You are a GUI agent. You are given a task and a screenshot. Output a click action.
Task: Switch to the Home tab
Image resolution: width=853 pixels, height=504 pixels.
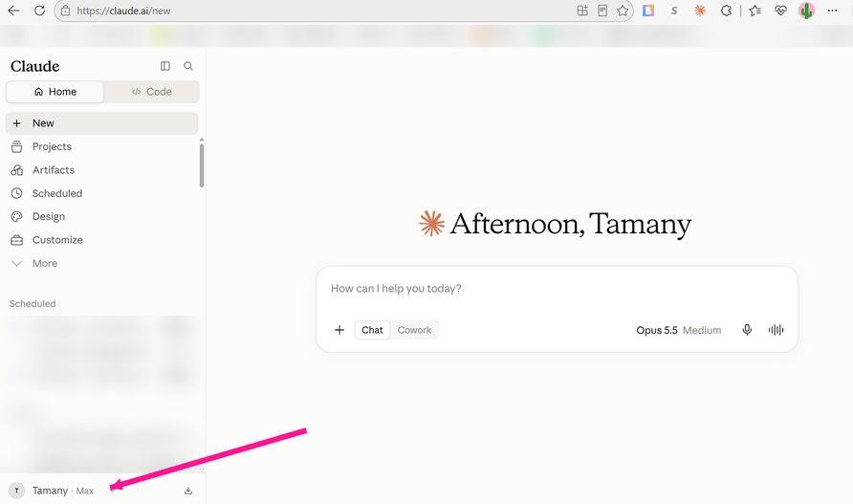[x=55, y=92]
